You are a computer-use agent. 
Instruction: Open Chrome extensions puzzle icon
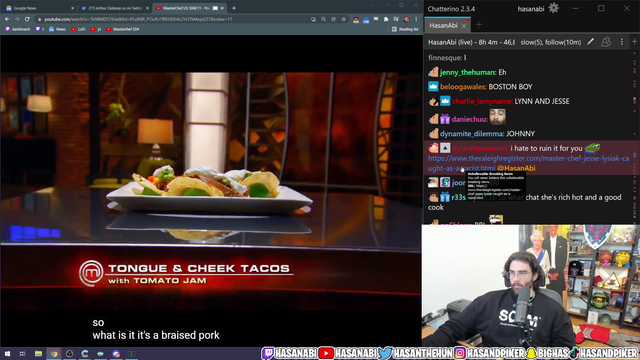coord(386,19)
